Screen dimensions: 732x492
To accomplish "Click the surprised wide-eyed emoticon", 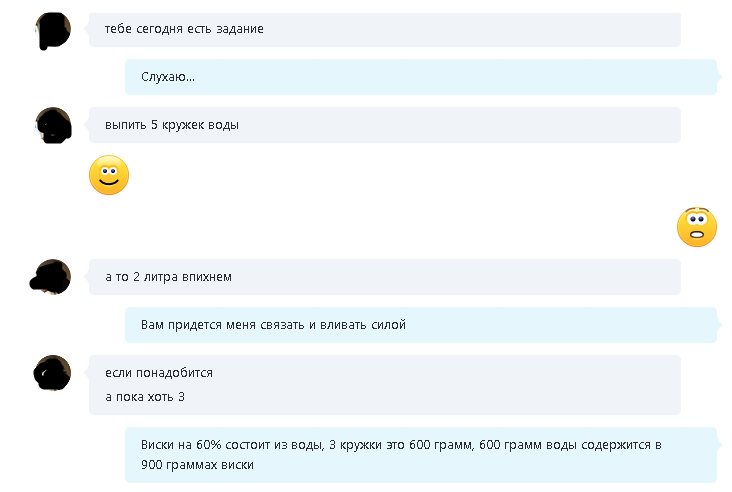I will click(x=697, y=227).
